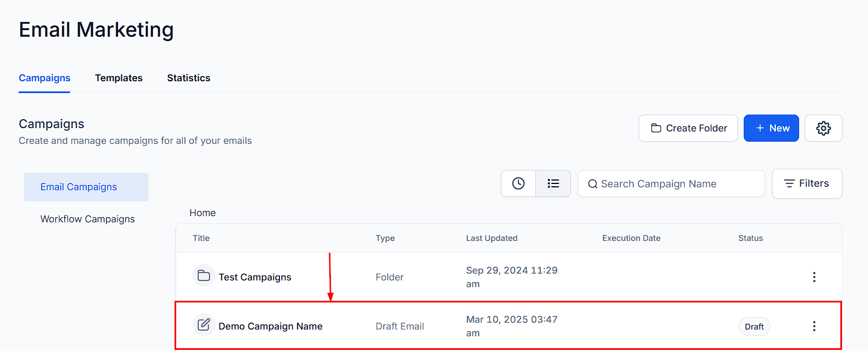Focus the Search Campaign Name field

(671, 183)
